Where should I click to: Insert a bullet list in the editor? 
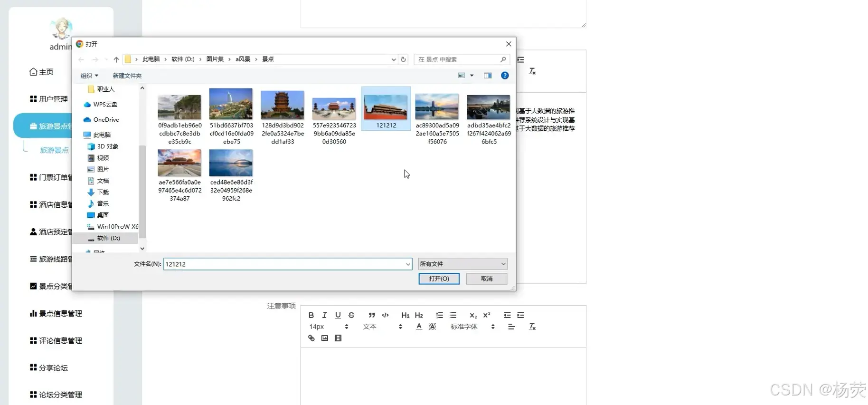453,315
